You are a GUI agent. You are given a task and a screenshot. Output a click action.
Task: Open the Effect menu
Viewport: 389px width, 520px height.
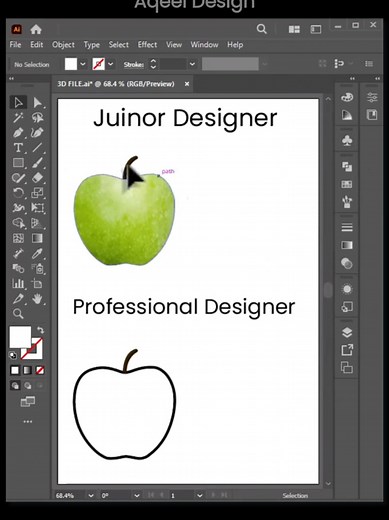click(147, 45)
